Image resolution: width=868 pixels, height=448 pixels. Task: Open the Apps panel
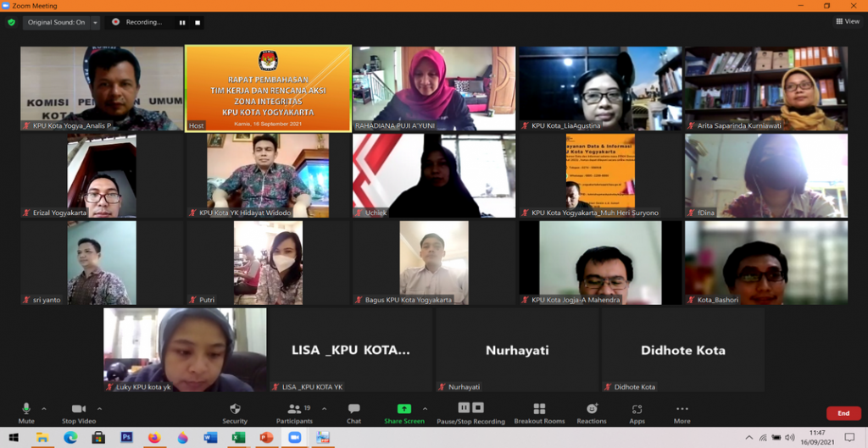pos(637,410)
